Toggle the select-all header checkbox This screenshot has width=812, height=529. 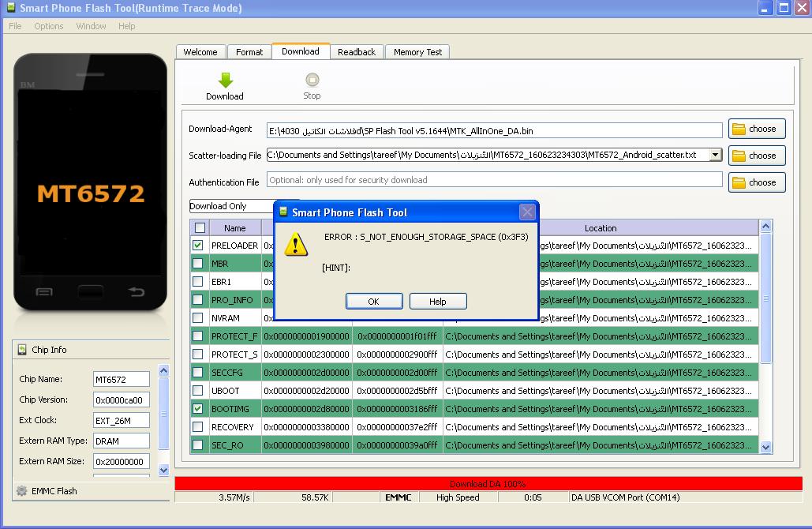click(200, 228)
